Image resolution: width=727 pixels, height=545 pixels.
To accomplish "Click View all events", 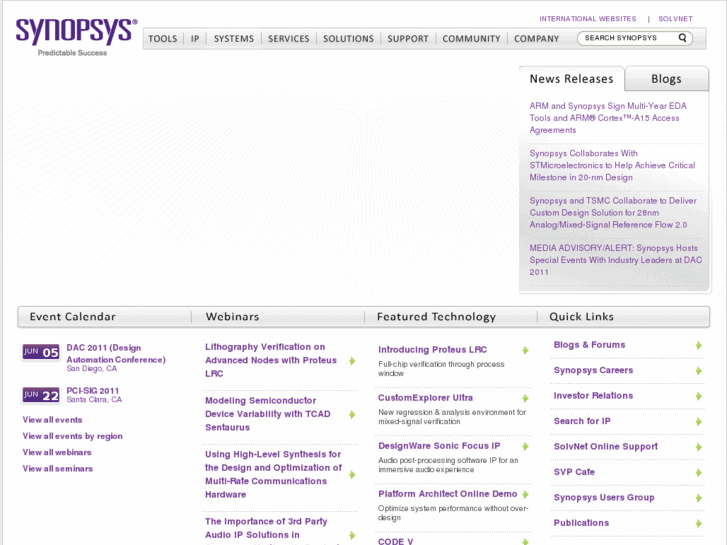I will (x=52, y=420).
